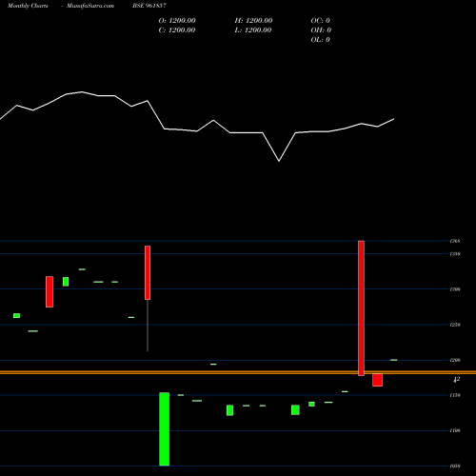Click the 1100 price axis label
The image size is (476, 476).
455,431
